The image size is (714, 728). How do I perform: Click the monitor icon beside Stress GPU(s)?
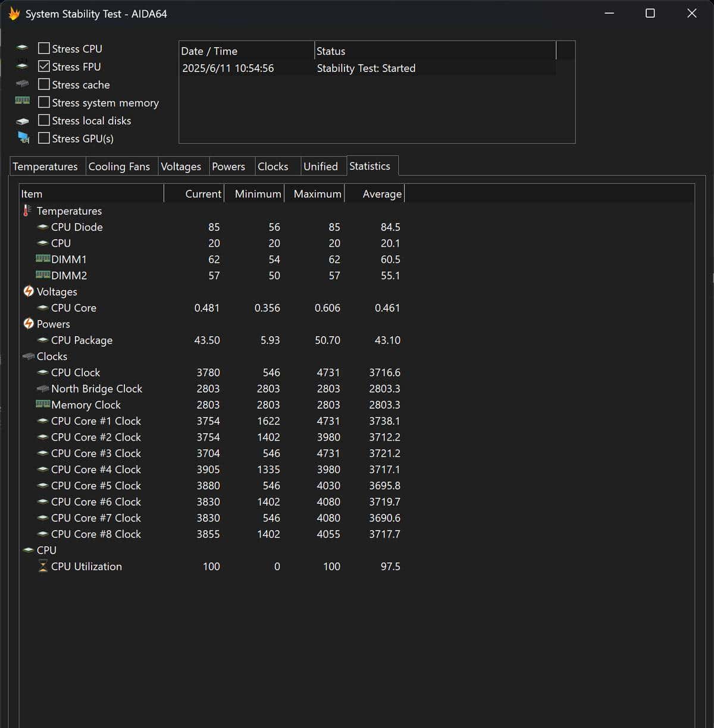tap(23, 138)
